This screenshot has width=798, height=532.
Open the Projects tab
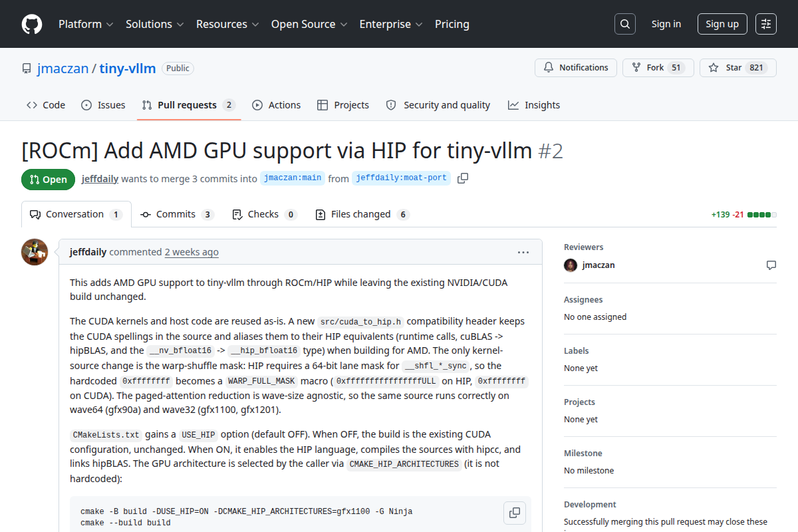(343, 105)
